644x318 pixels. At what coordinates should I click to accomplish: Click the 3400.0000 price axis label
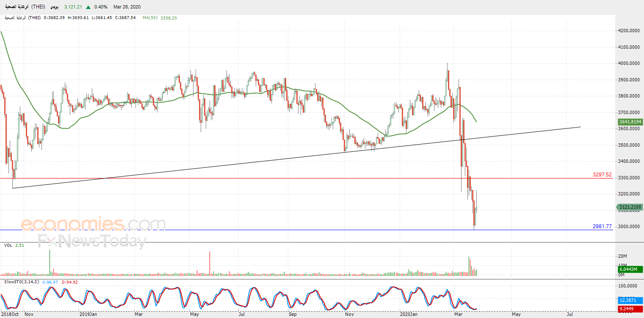click(630, 162)
